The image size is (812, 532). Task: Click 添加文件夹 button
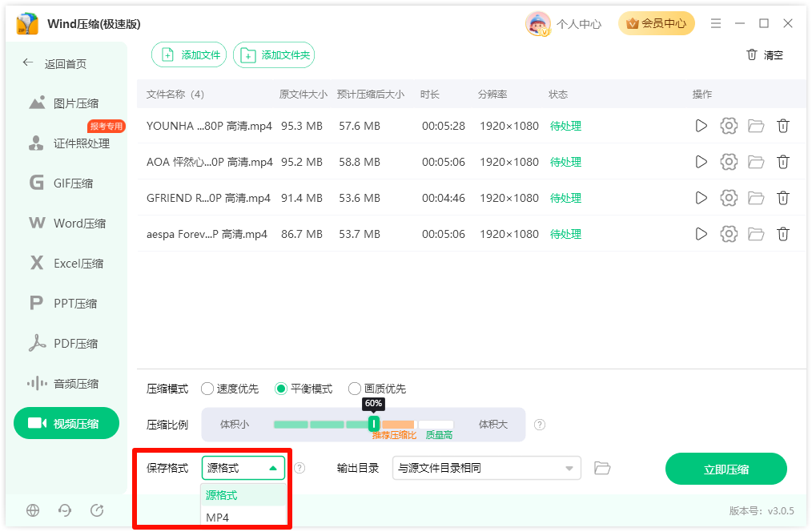click(274, 55)
